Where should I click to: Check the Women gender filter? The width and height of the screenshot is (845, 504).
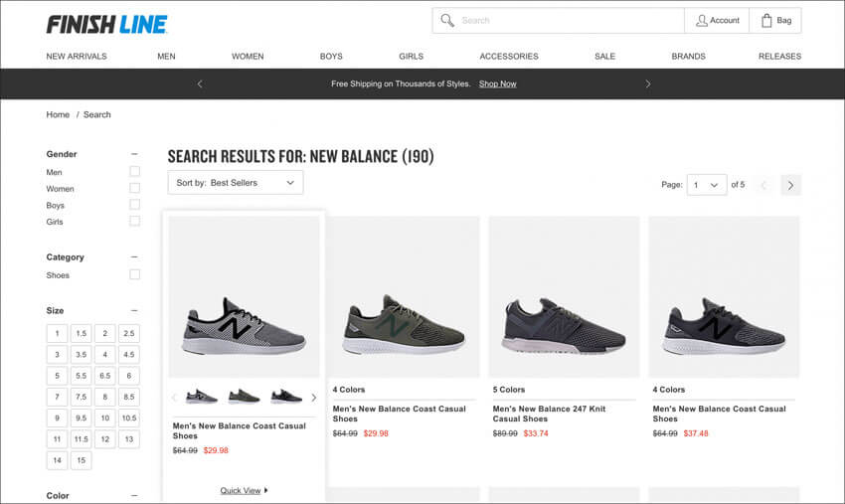[135, 188]
